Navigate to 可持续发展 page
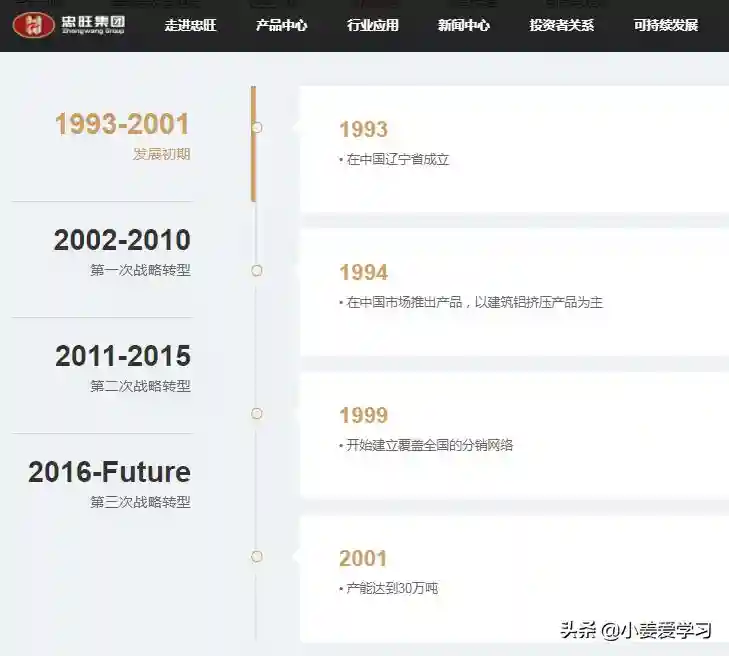This screenshot has height=656, width=729. click(665, 25)
